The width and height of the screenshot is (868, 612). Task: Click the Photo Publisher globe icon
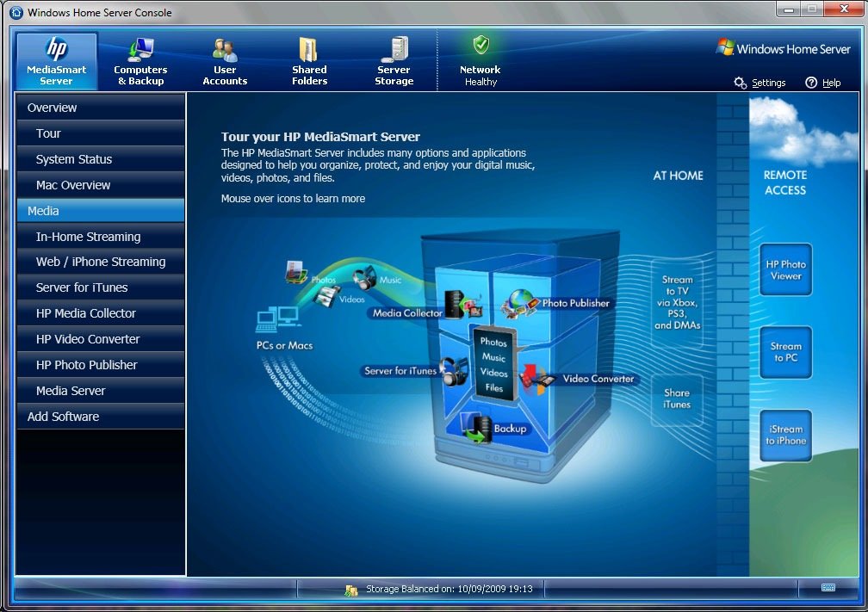(x=519, y=303)
